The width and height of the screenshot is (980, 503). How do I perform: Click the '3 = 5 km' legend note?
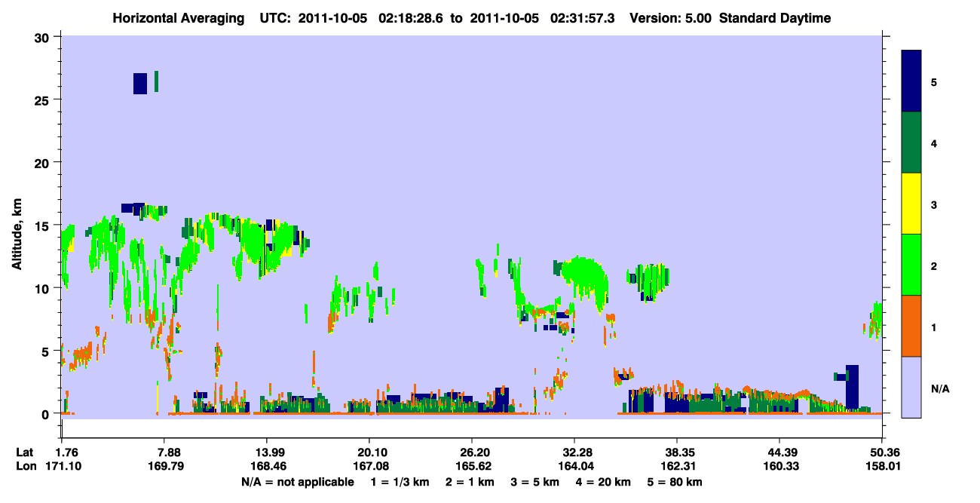coord(534,482)
